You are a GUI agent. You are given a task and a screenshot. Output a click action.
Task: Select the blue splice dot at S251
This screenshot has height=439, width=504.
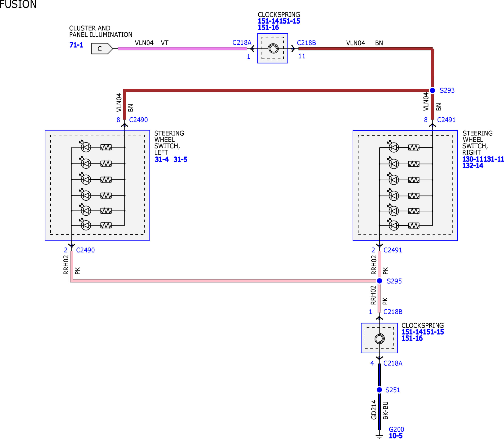pos(379,390)
